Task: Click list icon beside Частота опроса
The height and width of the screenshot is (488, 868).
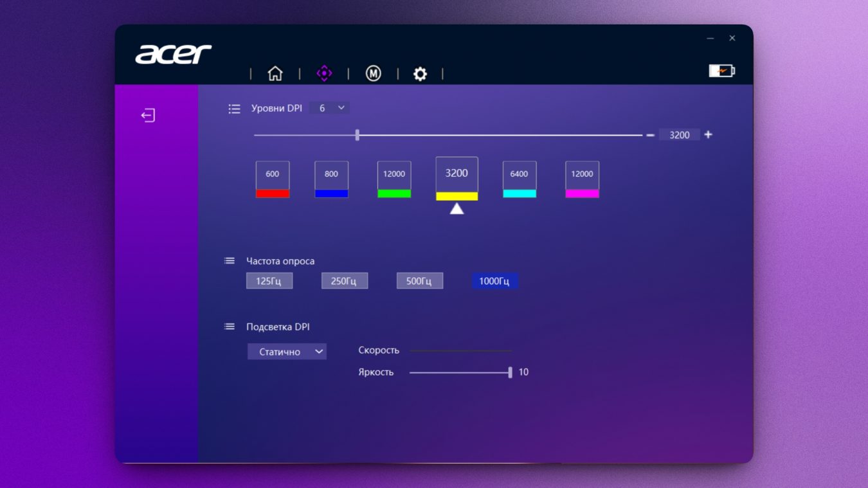Action: [x=230, y=260]
